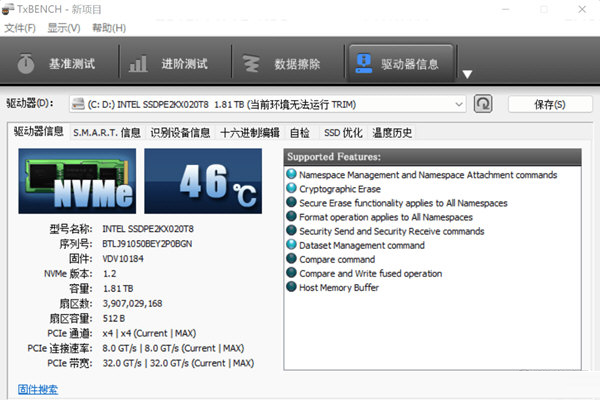Switch to the 十六进制编辑 tab

coord(250,133)
